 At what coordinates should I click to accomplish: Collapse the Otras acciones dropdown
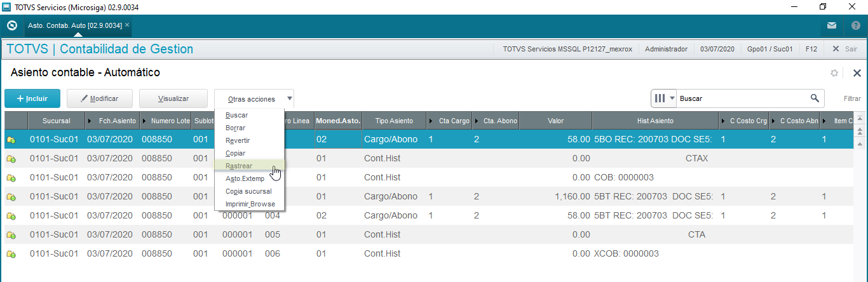(x=254, y=98)
